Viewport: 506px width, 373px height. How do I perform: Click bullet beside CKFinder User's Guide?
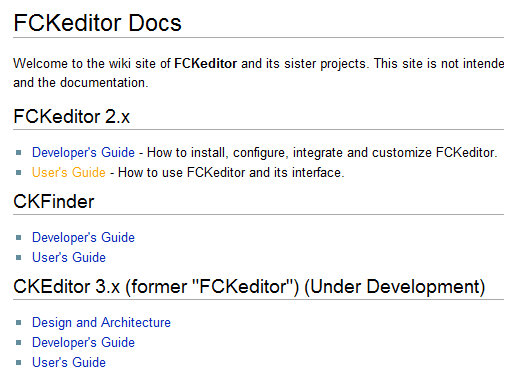19,258
